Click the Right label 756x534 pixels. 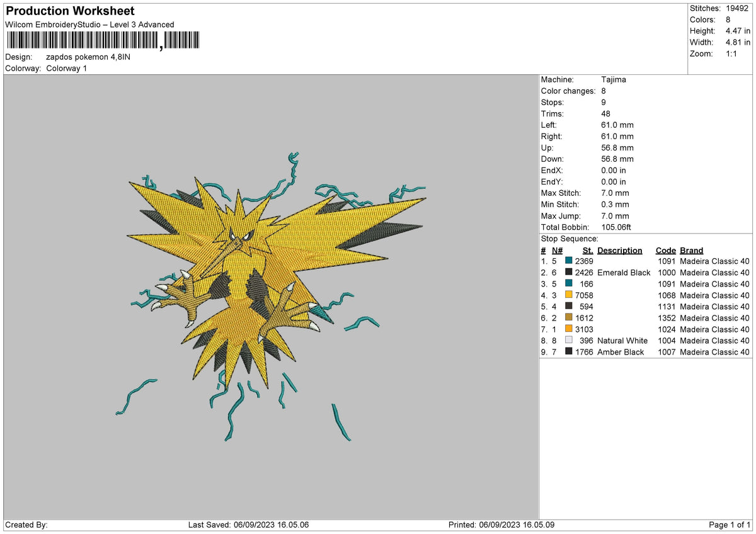(552, 137)
